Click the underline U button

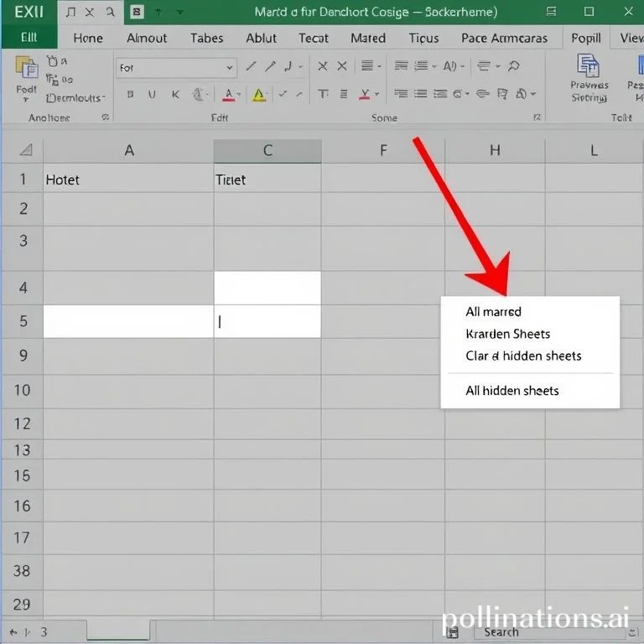(152, 95)
